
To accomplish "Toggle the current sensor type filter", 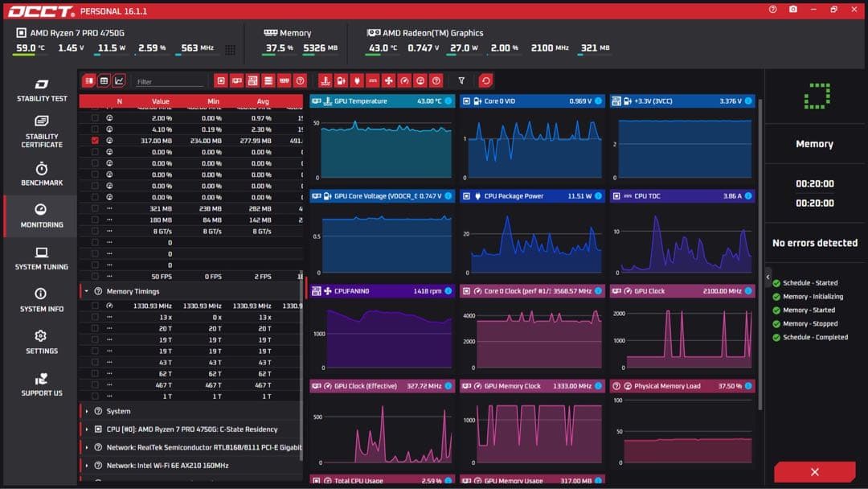I will [373, 81].
